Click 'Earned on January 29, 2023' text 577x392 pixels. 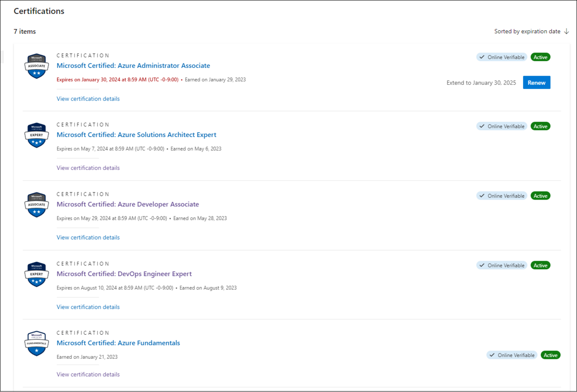pos(215,79)
